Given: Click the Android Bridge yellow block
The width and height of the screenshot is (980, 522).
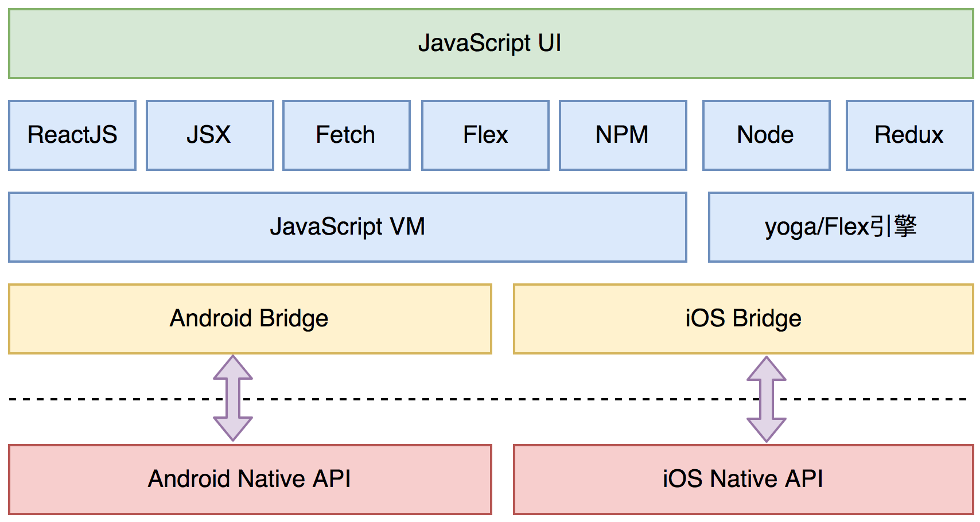Looking at the screenshot, I should pos(250,319).
